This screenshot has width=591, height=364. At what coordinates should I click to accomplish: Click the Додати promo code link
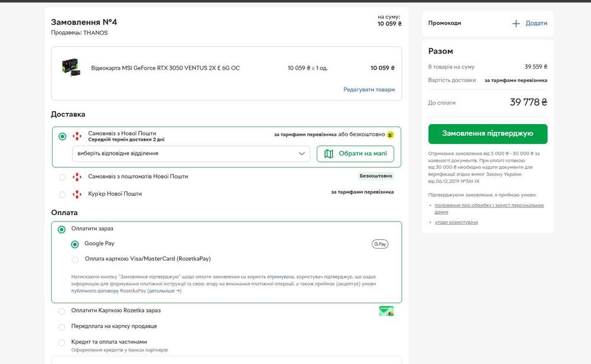537,24
